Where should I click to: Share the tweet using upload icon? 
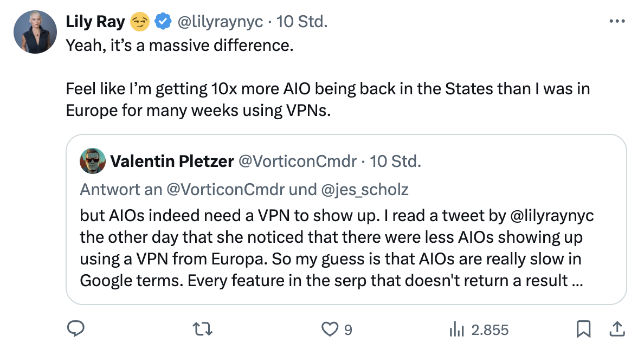point(617,329)
